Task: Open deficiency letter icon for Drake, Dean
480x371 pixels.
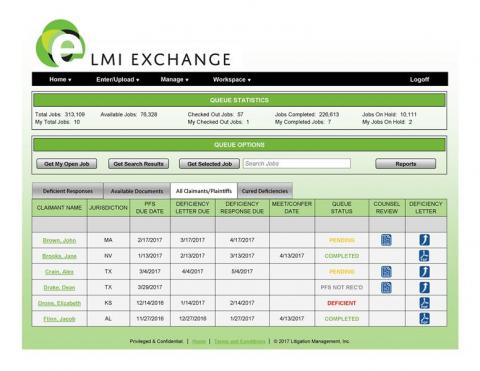Action: (424, 287)
